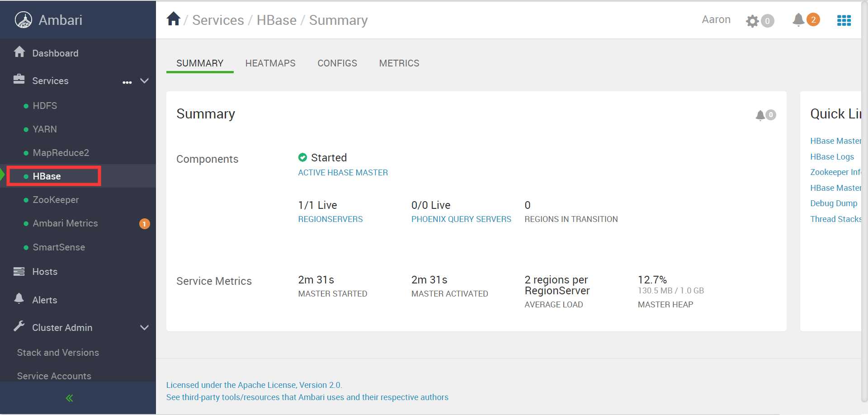Click the green Started status check icon

302,157
